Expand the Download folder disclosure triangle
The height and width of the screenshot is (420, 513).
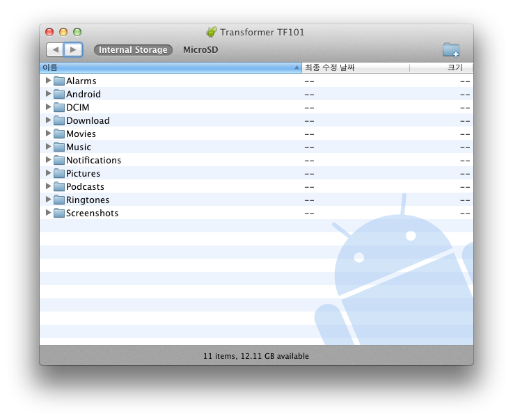point(48,120)
